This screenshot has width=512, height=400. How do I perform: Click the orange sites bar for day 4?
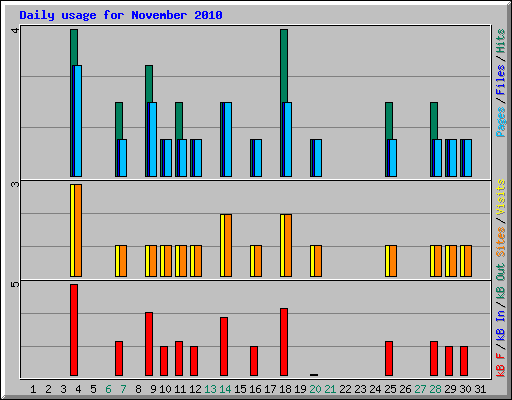pyautogui.click(x=78, y=230)
